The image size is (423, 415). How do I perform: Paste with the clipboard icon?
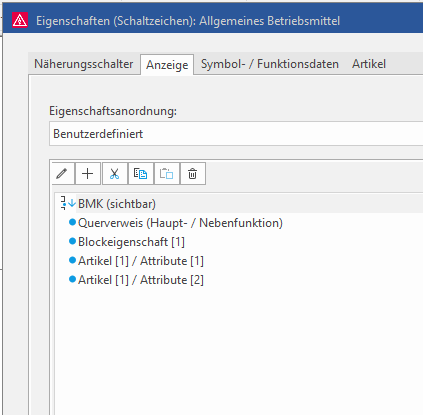tap(166, 174)
